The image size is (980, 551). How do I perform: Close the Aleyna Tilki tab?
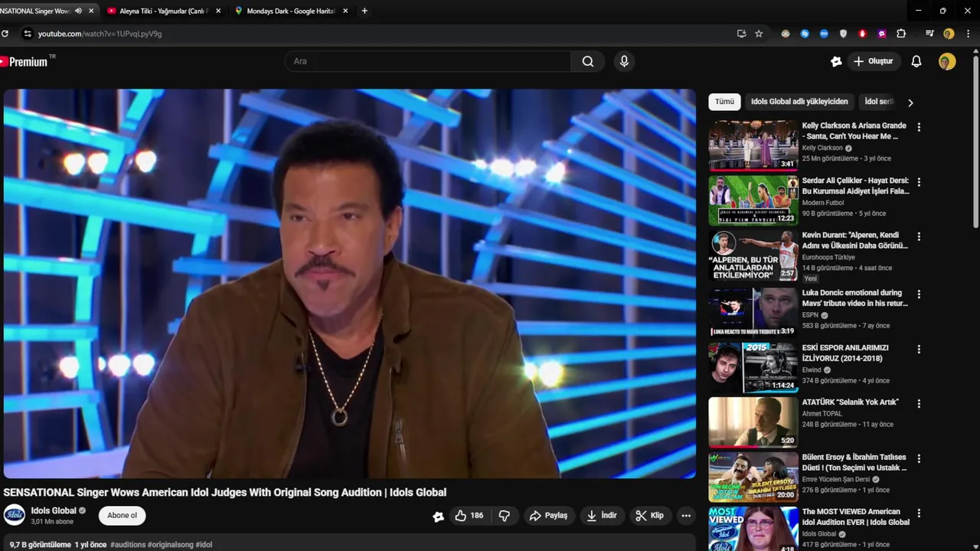tap(218, 11)
